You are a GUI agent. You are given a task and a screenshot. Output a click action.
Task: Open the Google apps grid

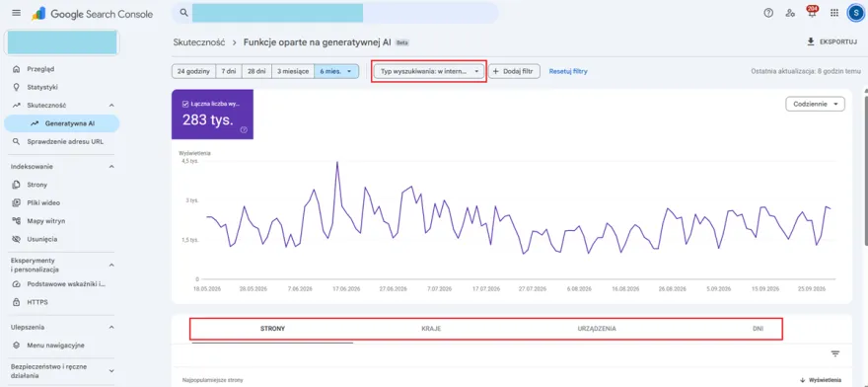[x=834, y=13]
